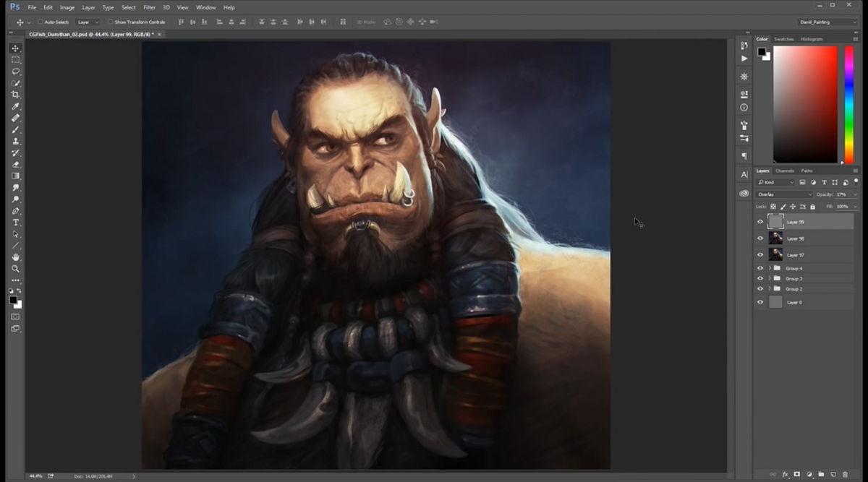The image size is (868, 482).
Task: Toggle visibility of Group 4
Action: pyautogui.click(x=759, y=268)
